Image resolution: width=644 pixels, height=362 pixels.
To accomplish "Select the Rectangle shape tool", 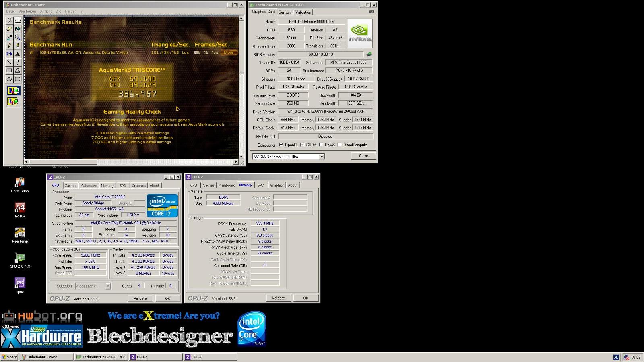I will 9,70.
